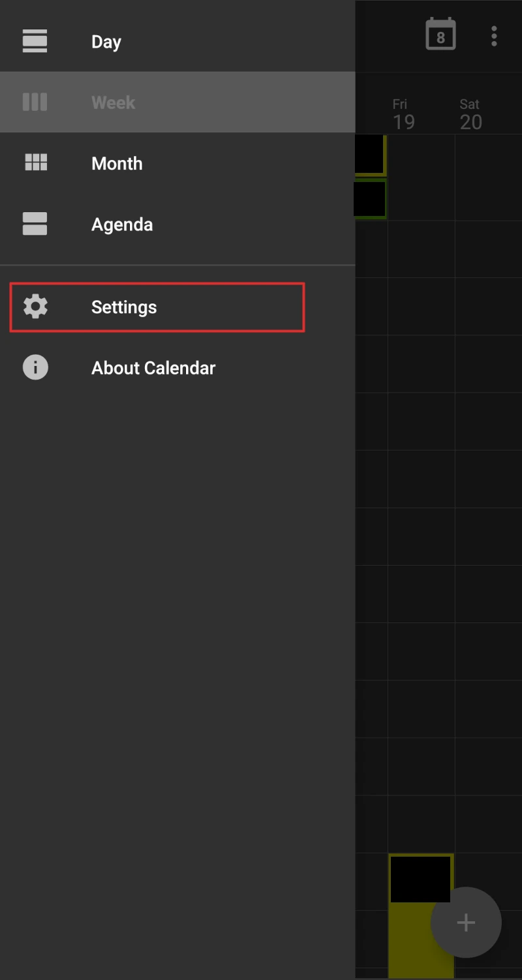522x980 pixels.
Task: Open top yellow-bordered event block
Action: click(x=371, y=155)
